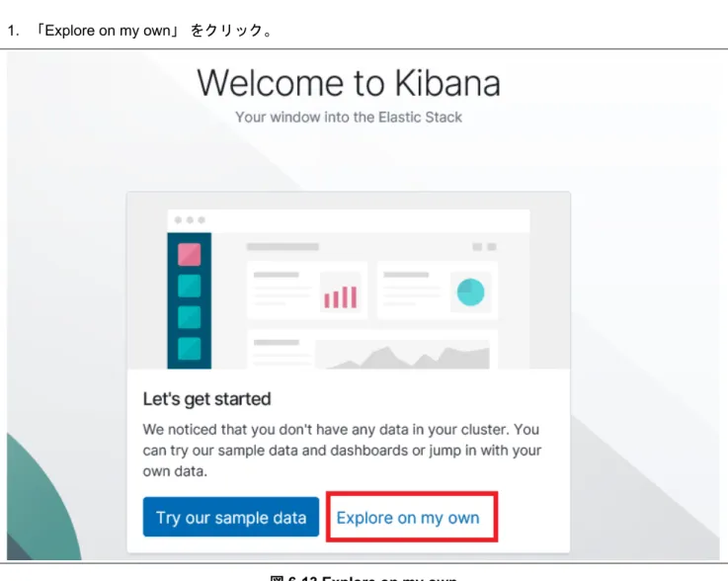The height and width of the screenshot is (581, 728).
Task: Click the Japanese step one instruction text
Action: click(x=139, y=31)
